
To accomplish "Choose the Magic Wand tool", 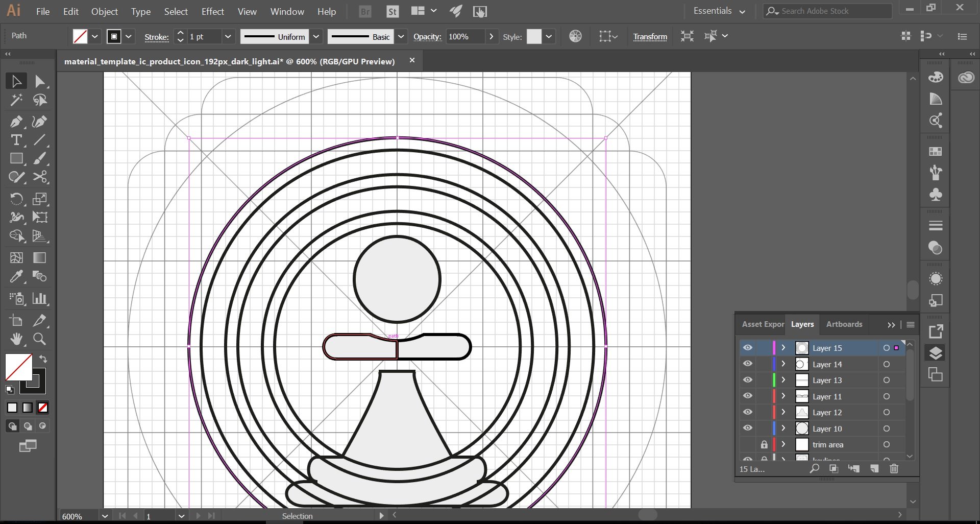I will click(x=16, y=100).
